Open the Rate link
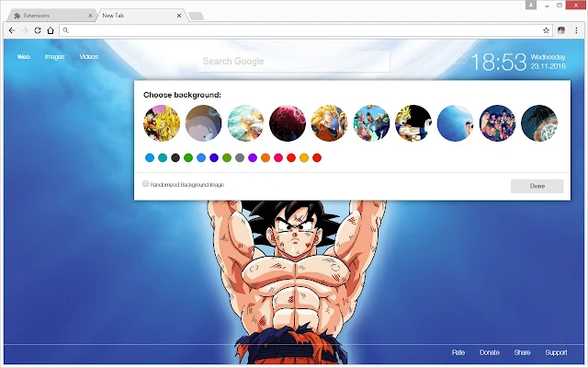The image size is (588, 368). (458, 352)
